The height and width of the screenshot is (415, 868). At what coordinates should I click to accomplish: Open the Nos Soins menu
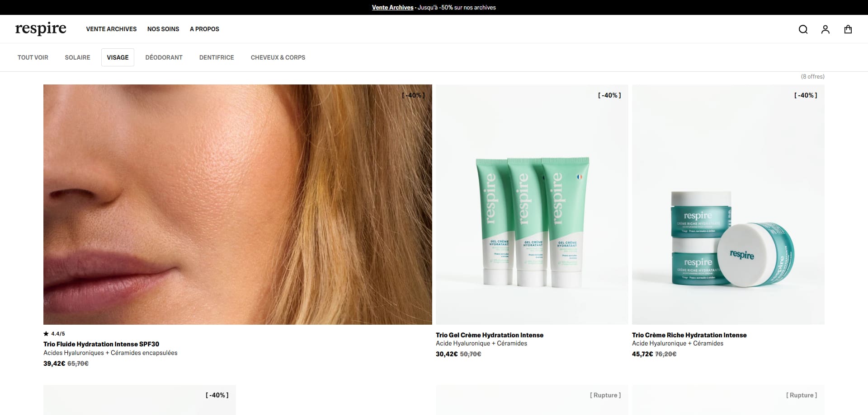163,29
